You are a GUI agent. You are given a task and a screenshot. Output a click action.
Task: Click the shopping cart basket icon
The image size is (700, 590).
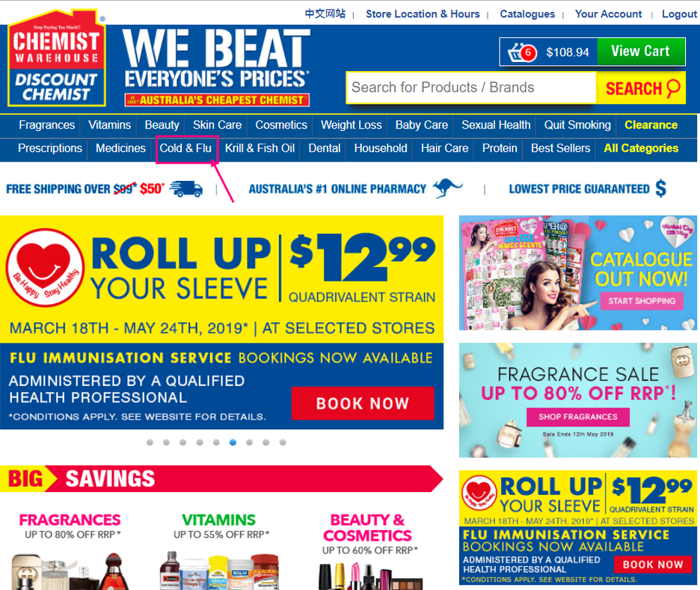[521, 52]
